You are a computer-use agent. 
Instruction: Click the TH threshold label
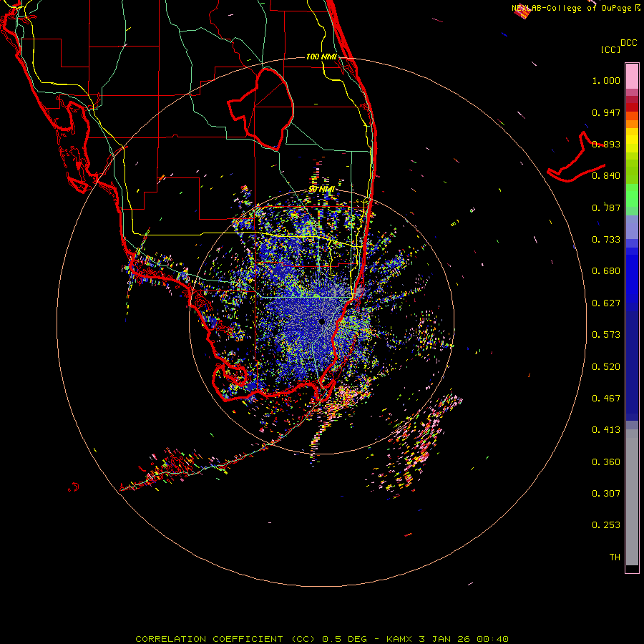(615, 557)
